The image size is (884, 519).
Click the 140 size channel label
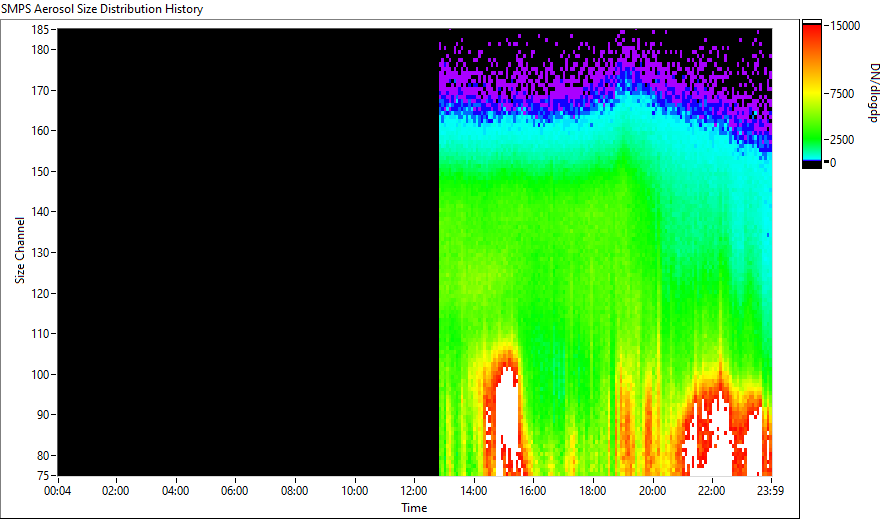(x=39, y=212)
